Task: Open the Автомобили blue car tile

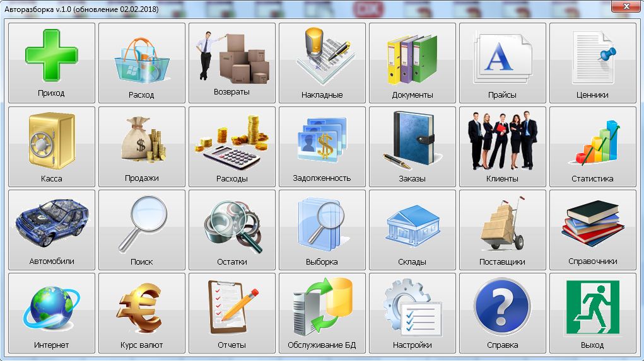Action: point(51,230)
